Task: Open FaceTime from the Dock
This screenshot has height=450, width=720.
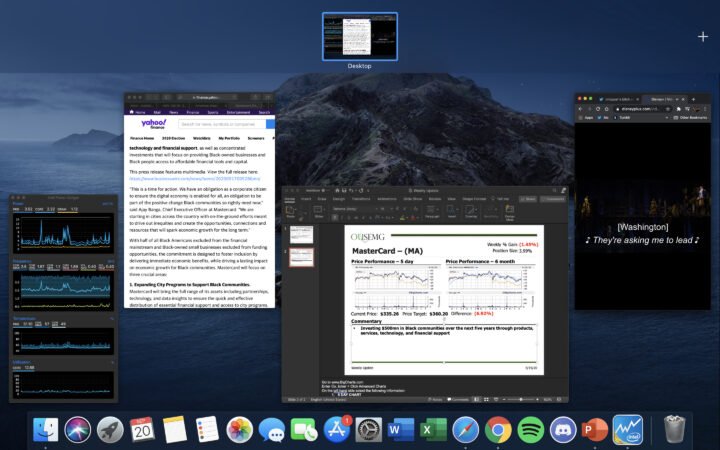Action: (304, 430)
